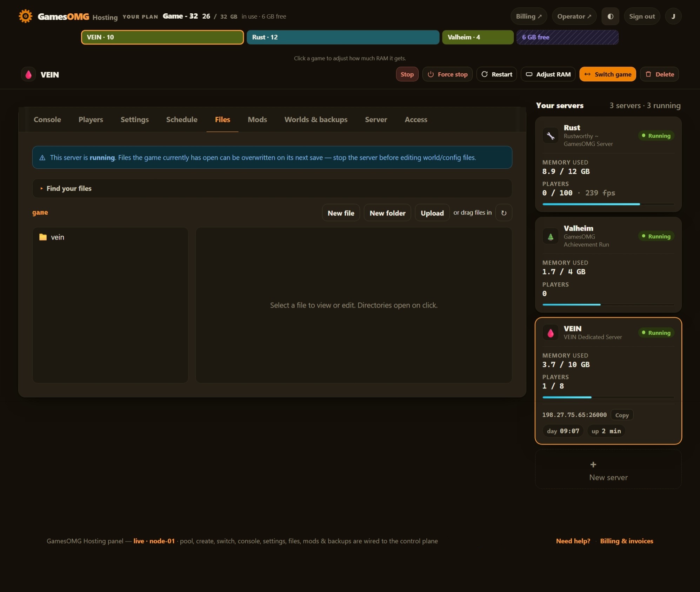
Task: Open the Adjust RAM dialog
Action: (548, 74)
